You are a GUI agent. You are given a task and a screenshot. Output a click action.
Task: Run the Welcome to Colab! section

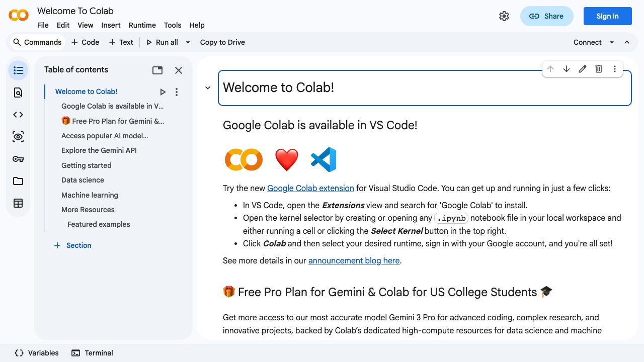(x=163, y=92)
